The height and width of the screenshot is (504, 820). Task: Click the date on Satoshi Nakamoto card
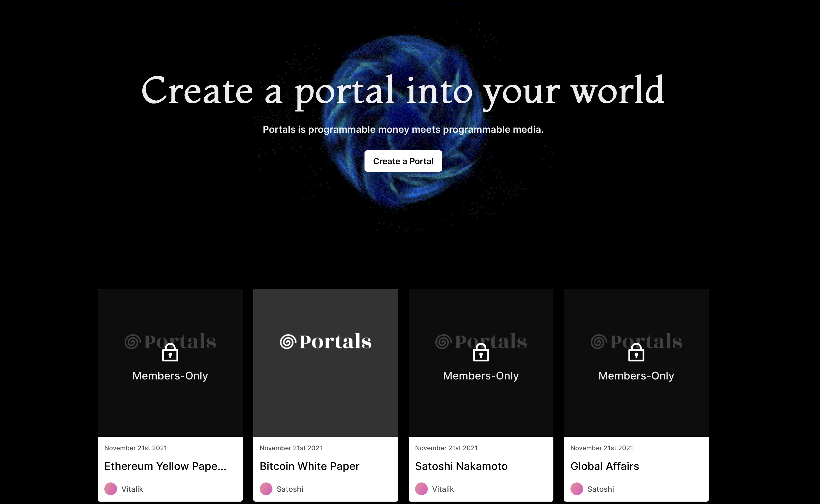446,448
